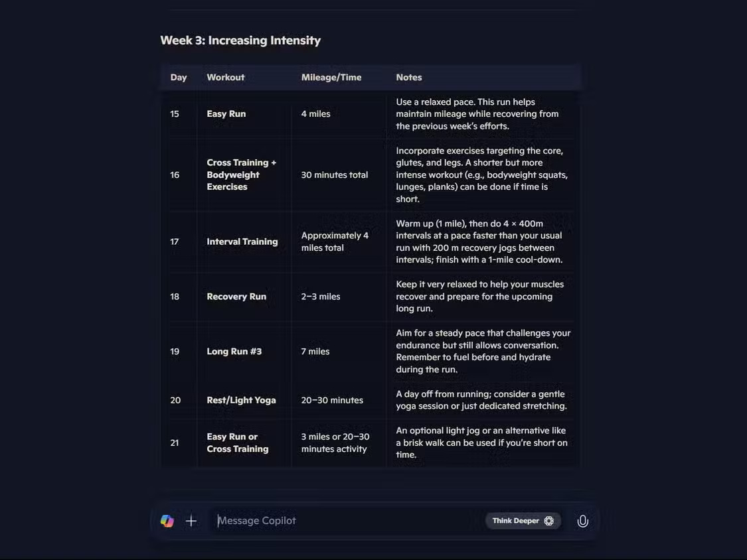Click the Long Run #3 cell
Image resolution: width=747 pixels, height=560 pixels.
(x=234, y=351)
